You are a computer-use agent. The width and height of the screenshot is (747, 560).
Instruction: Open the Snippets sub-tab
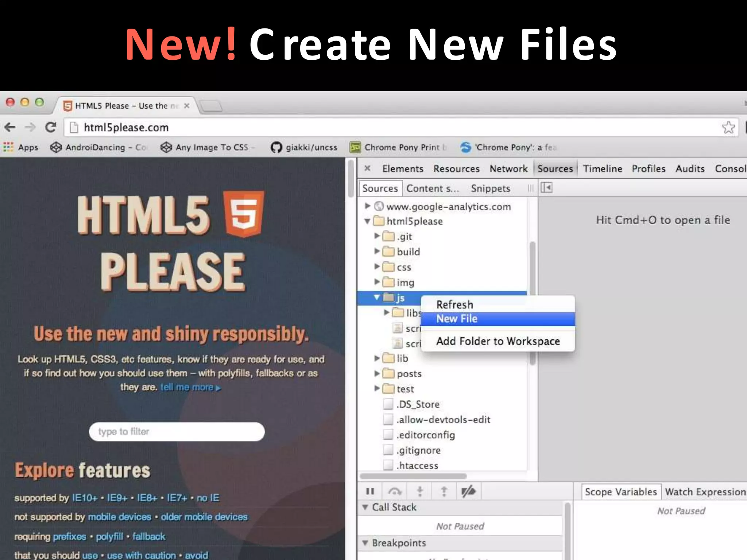491,188
